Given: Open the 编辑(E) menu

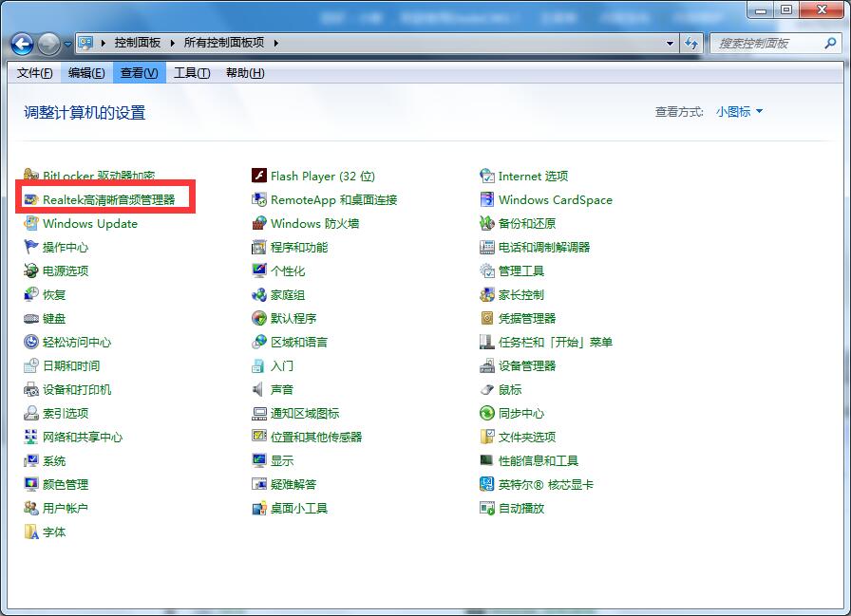Looking at the screenshot, I should point(86,73).
